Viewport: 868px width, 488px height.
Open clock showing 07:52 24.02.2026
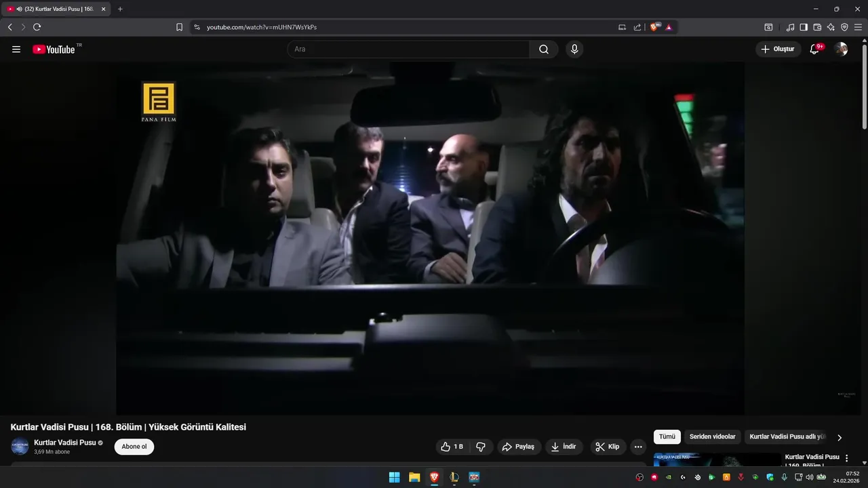846,477
